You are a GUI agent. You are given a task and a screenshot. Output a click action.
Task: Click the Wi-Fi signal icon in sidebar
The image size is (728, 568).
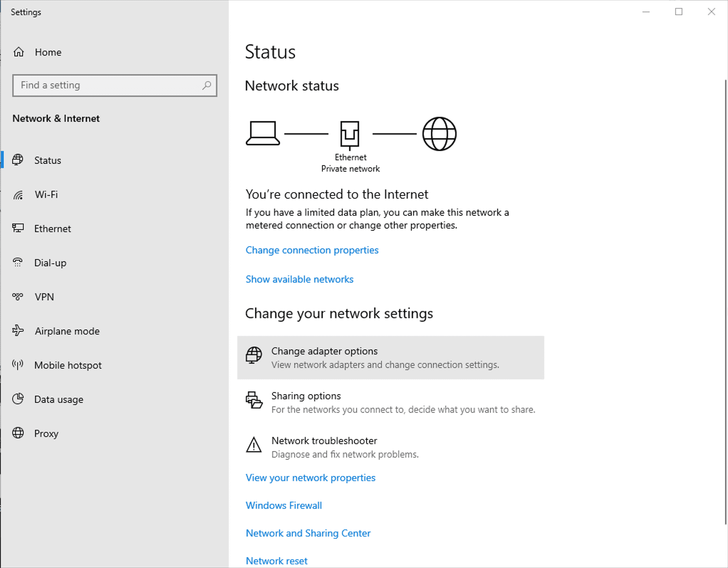click(18, 195)
